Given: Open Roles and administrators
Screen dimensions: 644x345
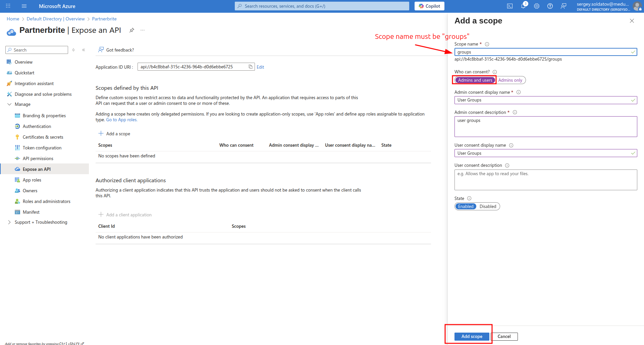Looking at the screenshot, I should pos(47,201).
